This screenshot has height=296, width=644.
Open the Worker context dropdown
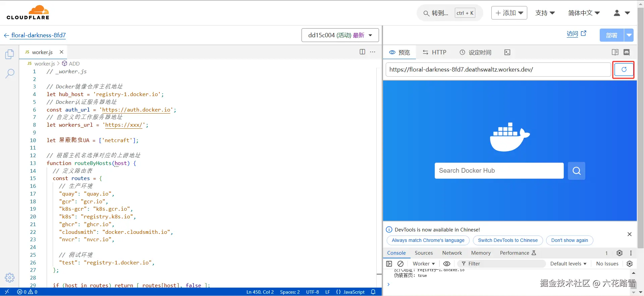click(424, 264)
